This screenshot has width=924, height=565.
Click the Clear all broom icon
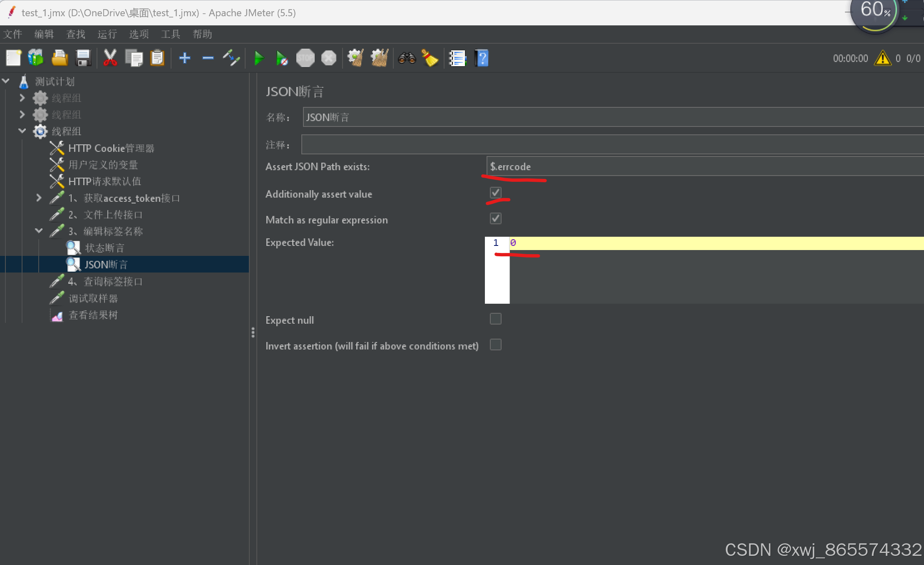pyautogui.click(x=379, y=58)
